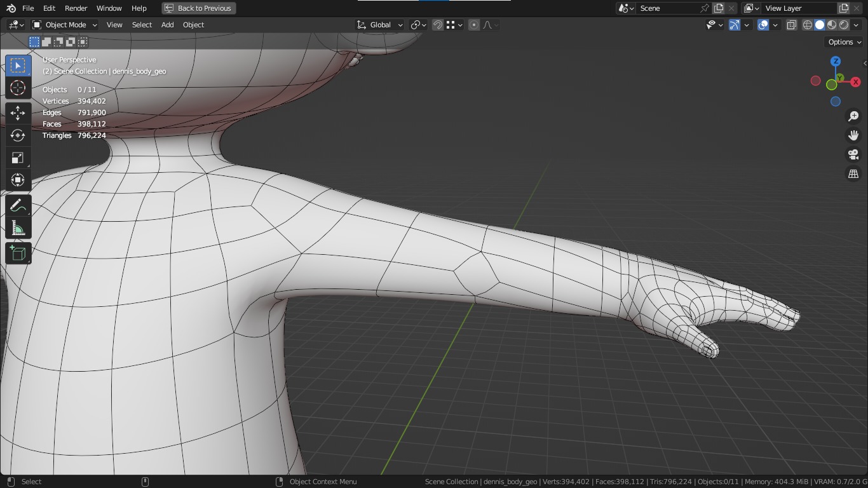Open the Options dropdown
868x488 pixels.
[844, 42]
